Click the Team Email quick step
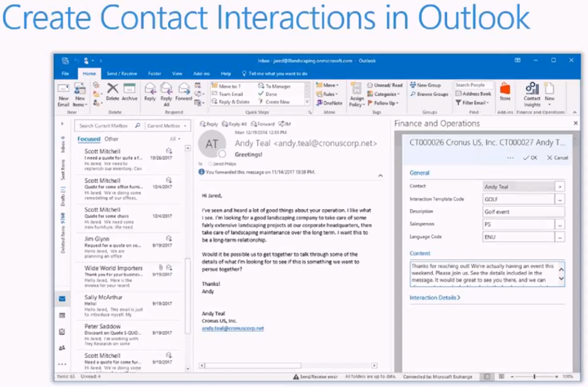The image size is (588, 387). click(x=228, y=94)
